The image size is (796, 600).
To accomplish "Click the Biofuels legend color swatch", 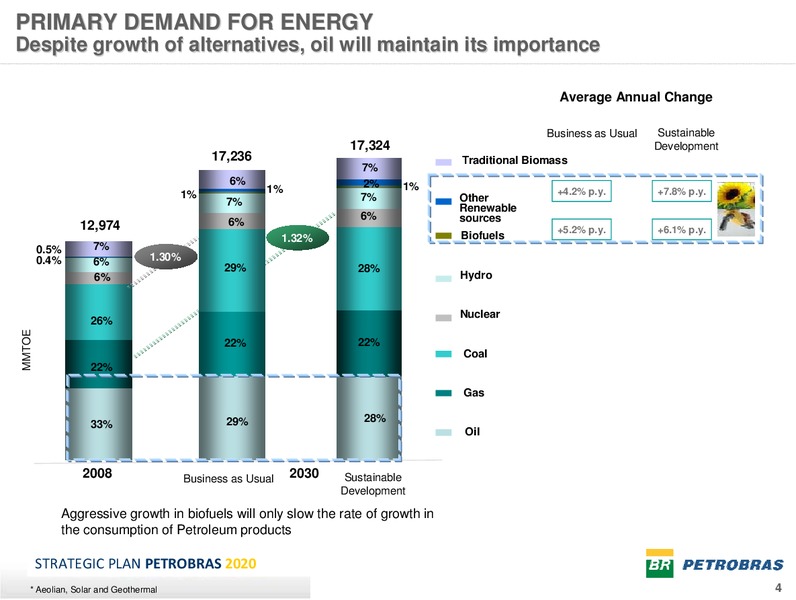I will 443,236.
